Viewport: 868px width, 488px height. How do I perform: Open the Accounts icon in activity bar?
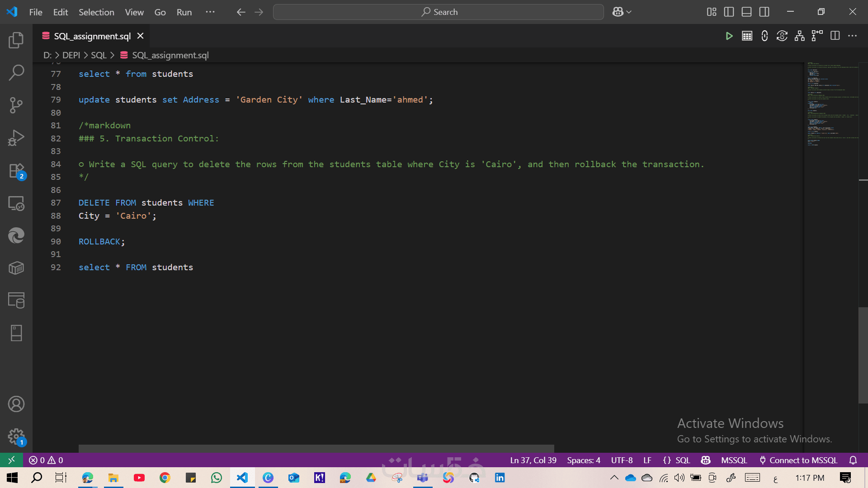16,404
